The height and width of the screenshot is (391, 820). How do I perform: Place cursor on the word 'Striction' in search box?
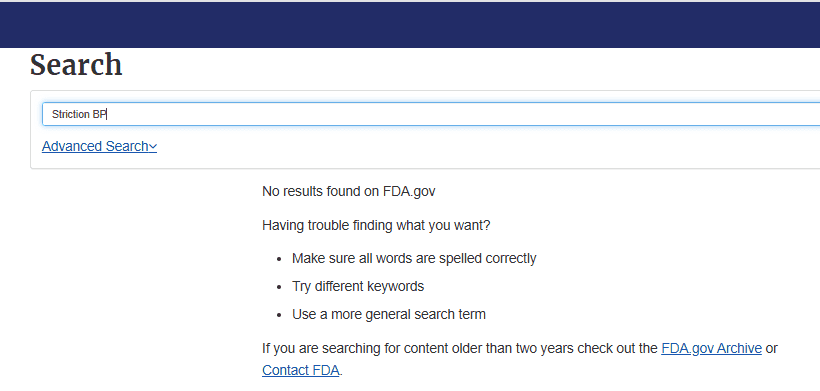[71, 114]
